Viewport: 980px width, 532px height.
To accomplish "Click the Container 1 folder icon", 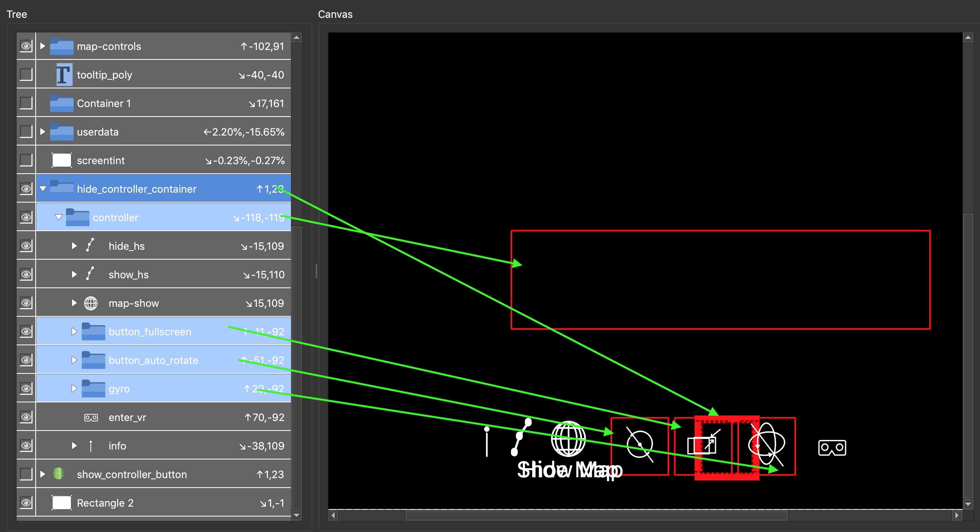I will point(61,103).
